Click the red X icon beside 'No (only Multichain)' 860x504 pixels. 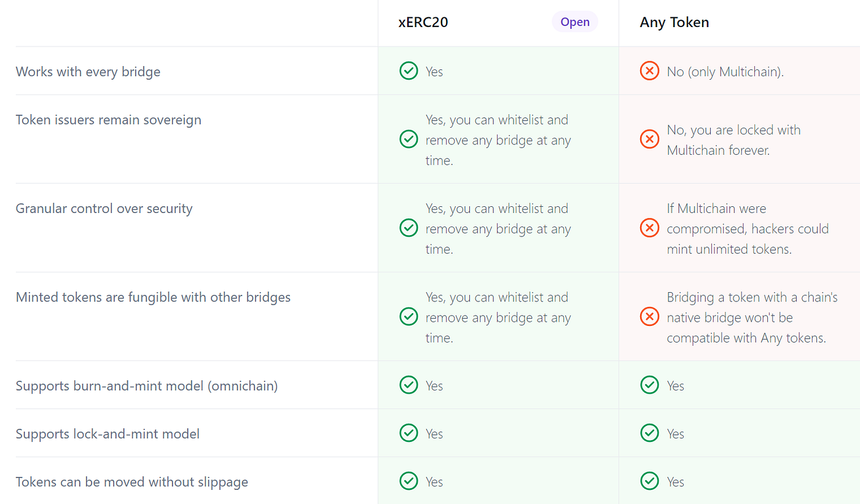tap(649, 71)
